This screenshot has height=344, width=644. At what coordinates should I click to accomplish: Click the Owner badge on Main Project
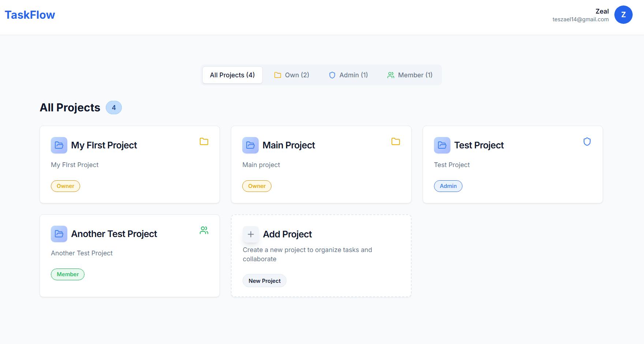[x=257, y=186]
